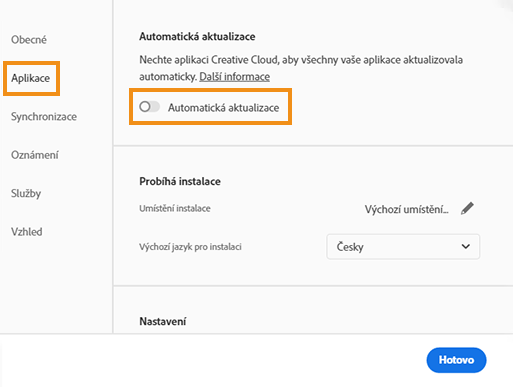Click the Umístění instalace label
Image resolution: width=513 pixels, height=387 pixels.
(x=175, y=209)
